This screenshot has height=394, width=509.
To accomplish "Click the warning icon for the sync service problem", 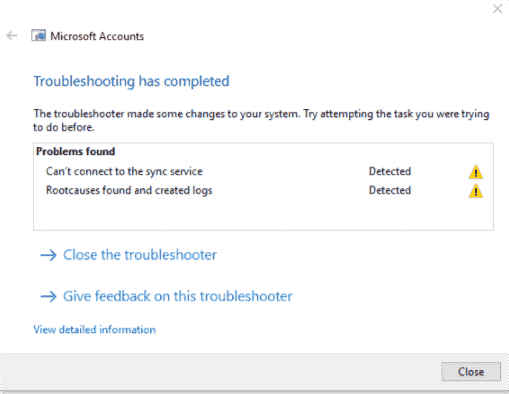I will tap(476, 172).
